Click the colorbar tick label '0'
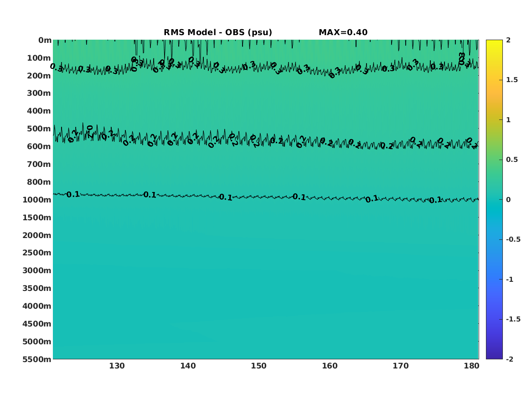 tap(508, 200)
